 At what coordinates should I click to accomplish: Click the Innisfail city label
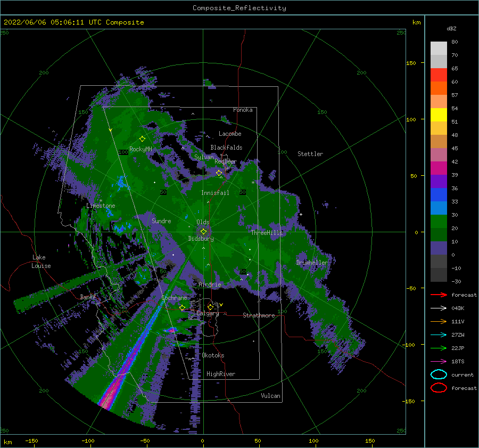pyautogui.click(x=215, y=193)
